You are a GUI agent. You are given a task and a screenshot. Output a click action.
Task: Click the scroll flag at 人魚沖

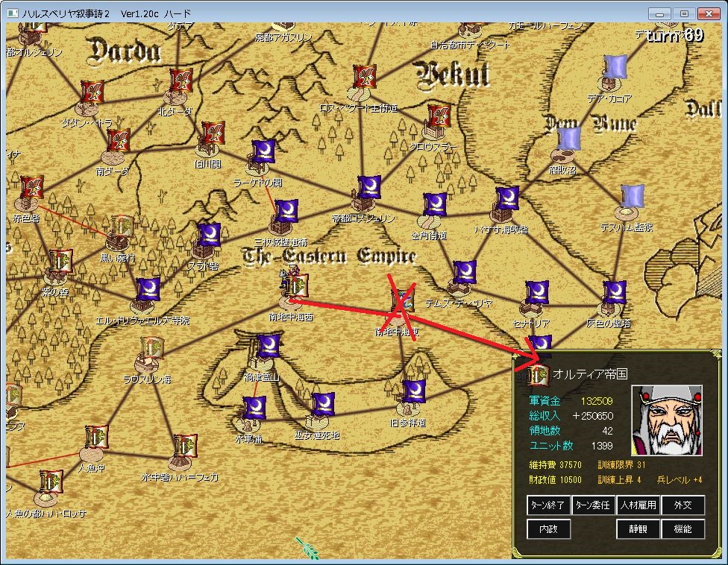pos(97,437)
